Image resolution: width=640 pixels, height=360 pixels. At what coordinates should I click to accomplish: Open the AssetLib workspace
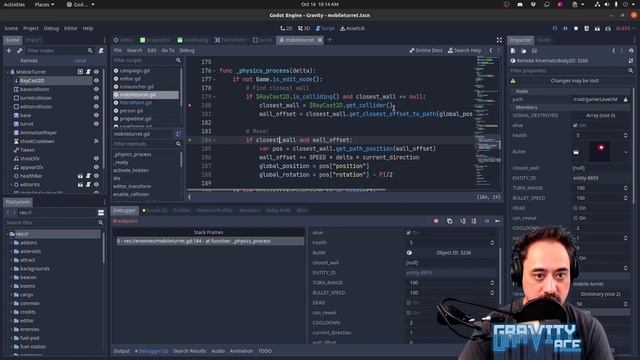352,29
